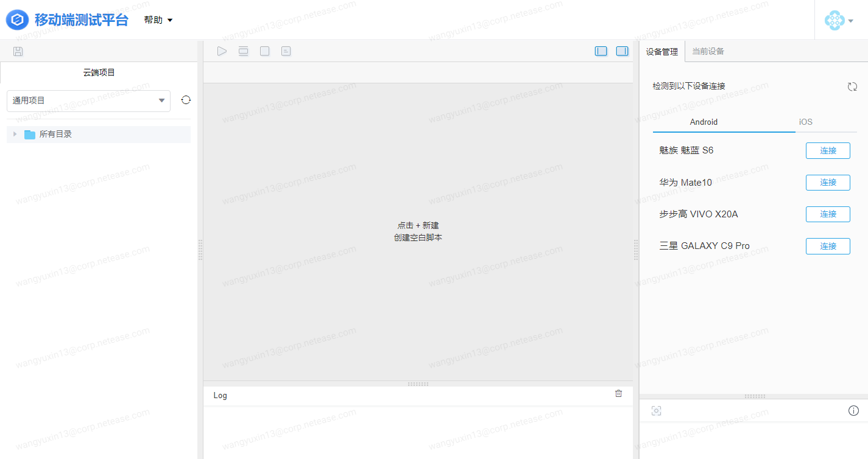Click the editor/log horizontal splitter handle

click(418, 384)
